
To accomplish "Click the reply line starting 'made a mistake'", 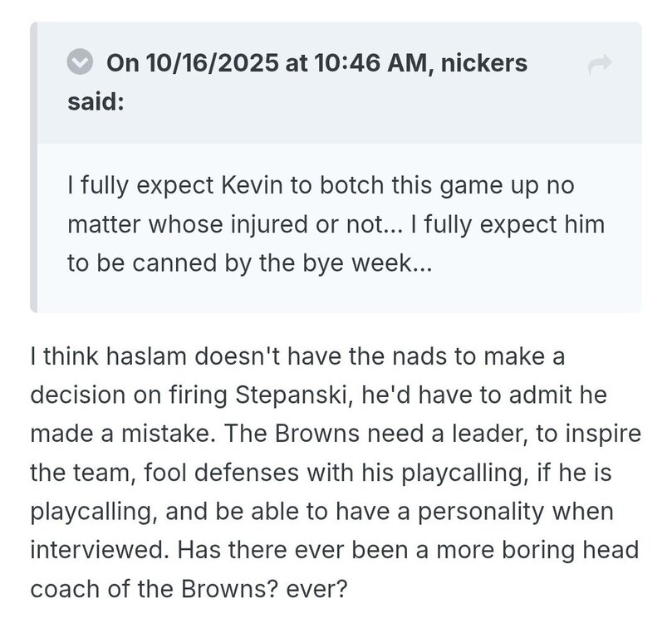I will [x=336, y=433].
